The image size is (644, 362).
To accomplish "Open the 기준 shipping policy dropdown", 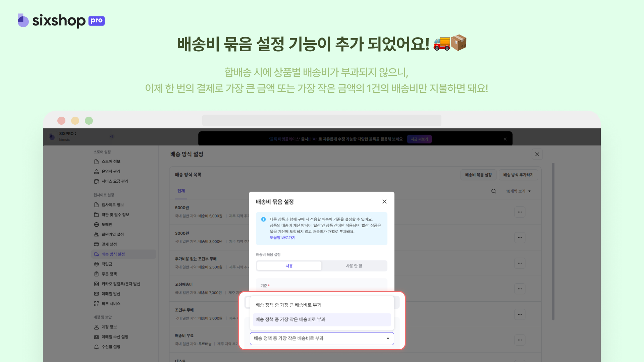I will pyautogui.click(x=322, y=339).
